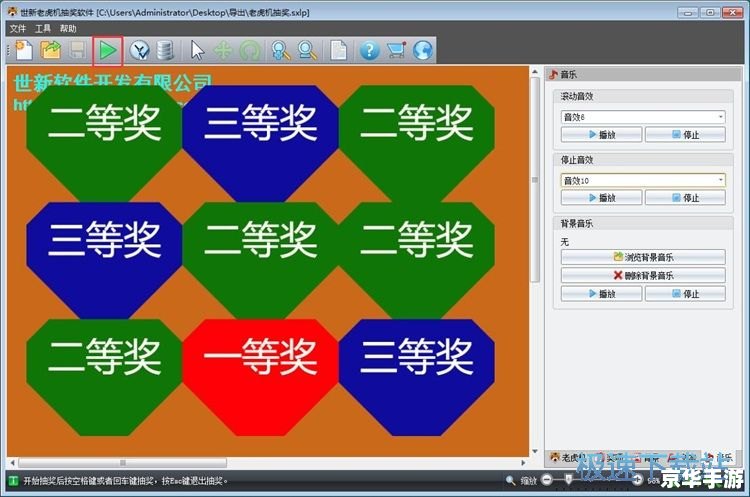Switch to the 音乐 tab at panel bottom

point(720,458)
